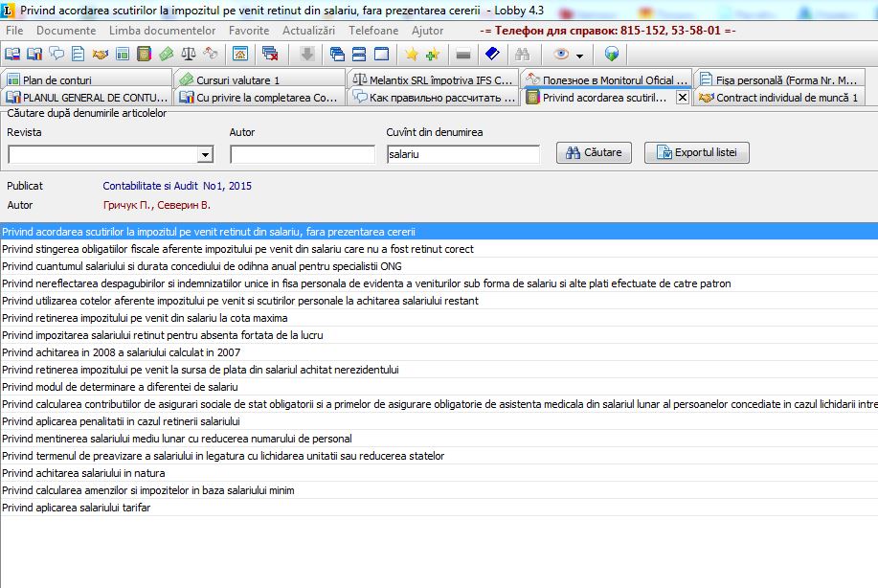Screen dimensions: 878x588
Task: Click the add to favorites star-plus icon
Action: coord(433,55)
